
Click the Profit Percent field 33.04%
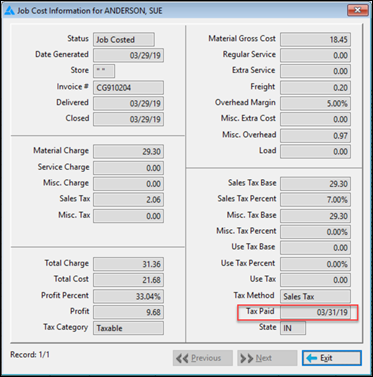128,296
